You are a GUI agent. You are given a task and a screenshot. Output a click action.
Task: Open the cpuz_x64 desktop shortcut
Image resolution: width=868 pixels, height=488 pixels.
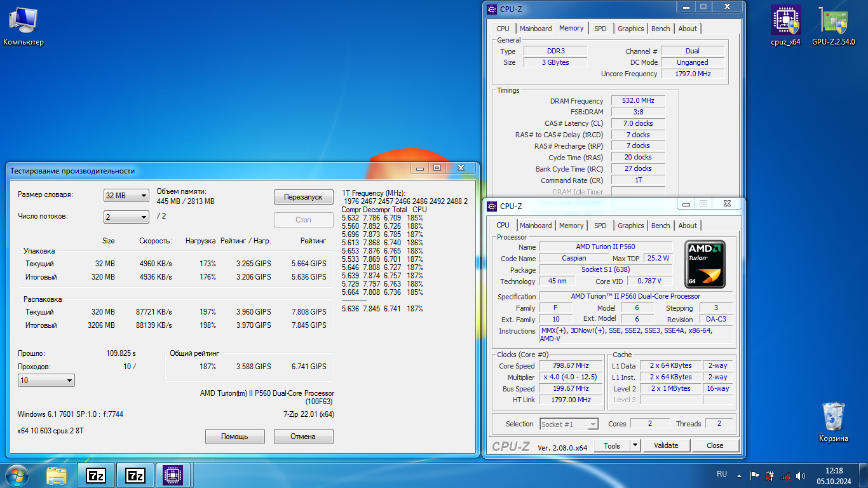pos(785,26)
